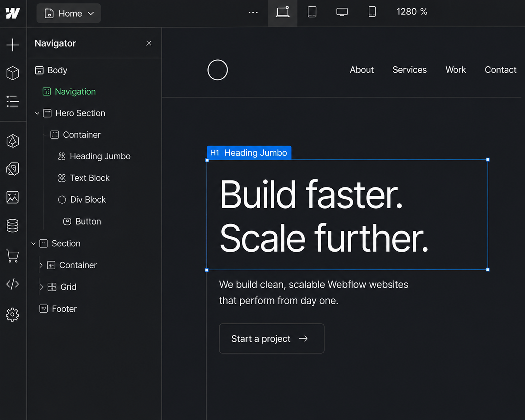Open the custom code brackets icon
Viewport: 525px width, 420px height.
(13, 284)
